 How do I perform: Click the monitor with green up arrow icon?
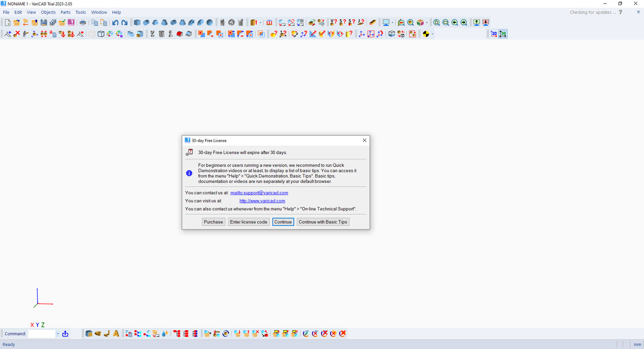click(x=477, y=23)
